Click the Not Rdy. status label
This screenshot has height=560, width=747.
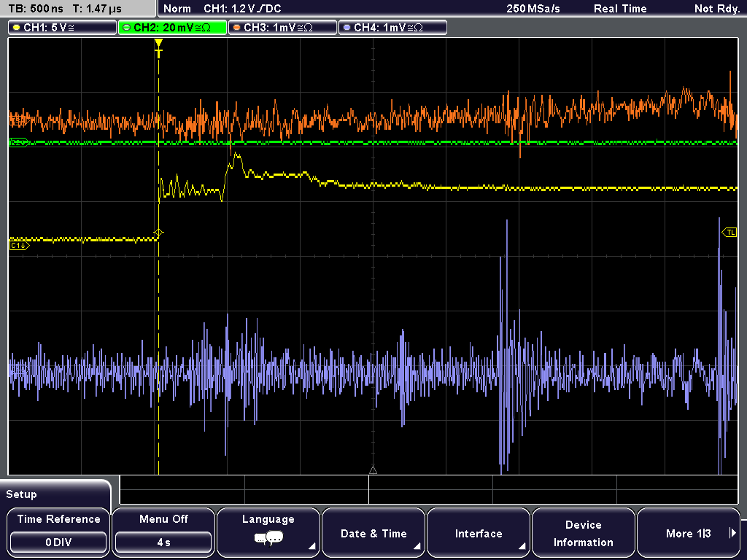[x=717, y=9]
